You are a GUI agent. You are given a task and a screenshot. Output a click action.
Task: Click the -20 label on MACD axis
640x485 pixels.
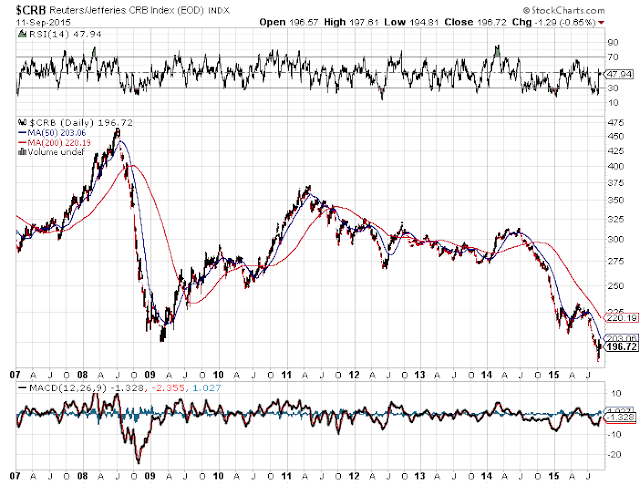pyautogui.click(x=614, y=455)
